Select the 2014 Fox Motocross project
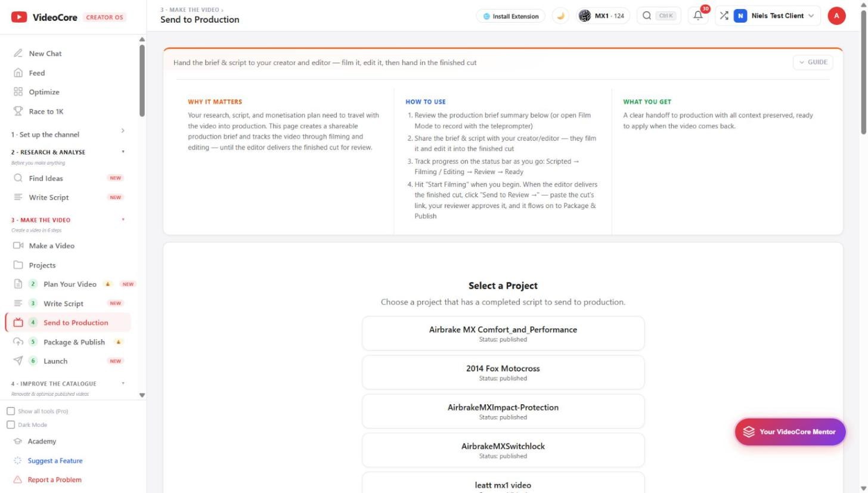868x493 pixels. (503, 373)
